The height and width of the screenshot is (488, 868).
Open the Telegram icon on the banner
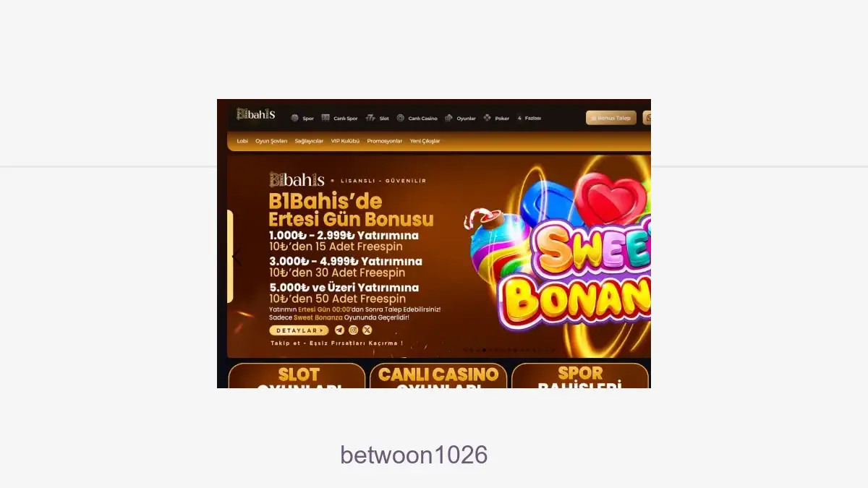click(x=340, y=330)
